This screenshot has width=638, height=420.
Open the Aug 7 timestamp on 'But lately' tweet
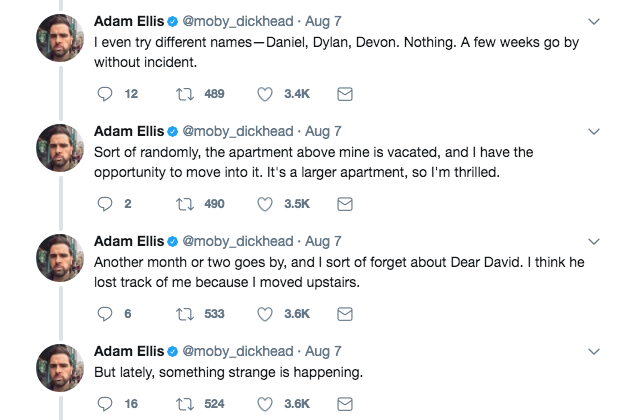point(323,351)
